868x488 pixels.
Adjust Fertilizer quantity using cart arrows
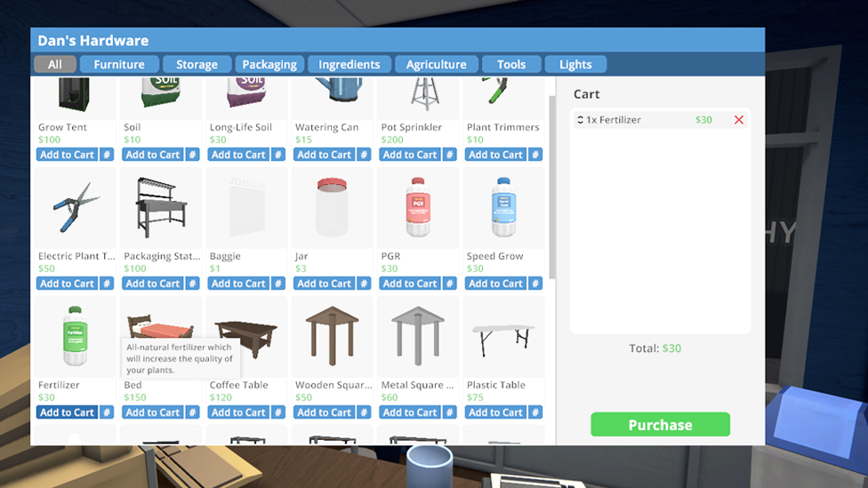(x=580, y=119)
